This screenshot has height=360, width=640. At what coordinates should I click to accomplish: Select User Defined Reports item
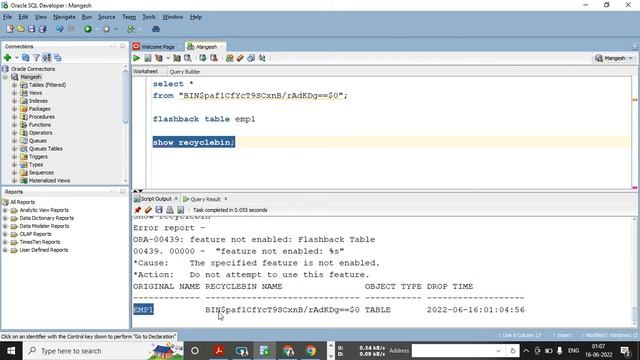coord(44,250)
